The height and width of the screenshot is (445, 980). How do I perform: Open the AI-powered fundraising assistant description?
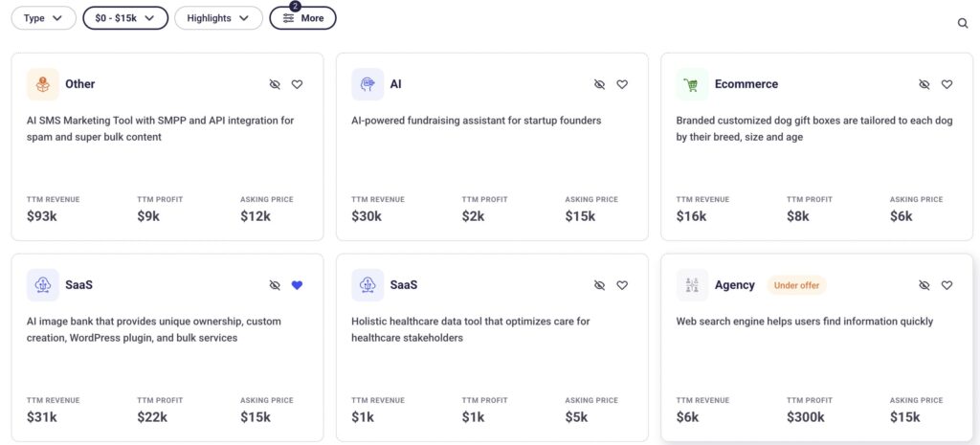[x=476, y=121]
